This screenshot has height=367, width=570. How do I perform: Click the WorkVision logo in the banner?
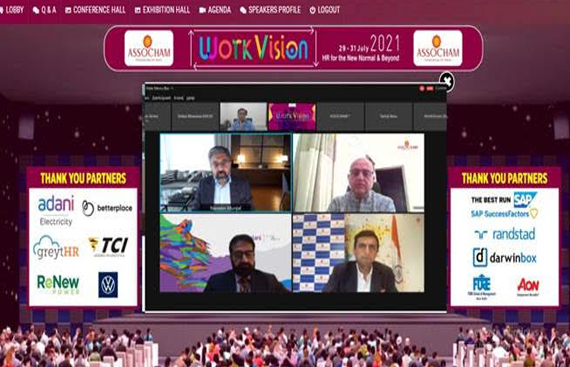[253, 48]
